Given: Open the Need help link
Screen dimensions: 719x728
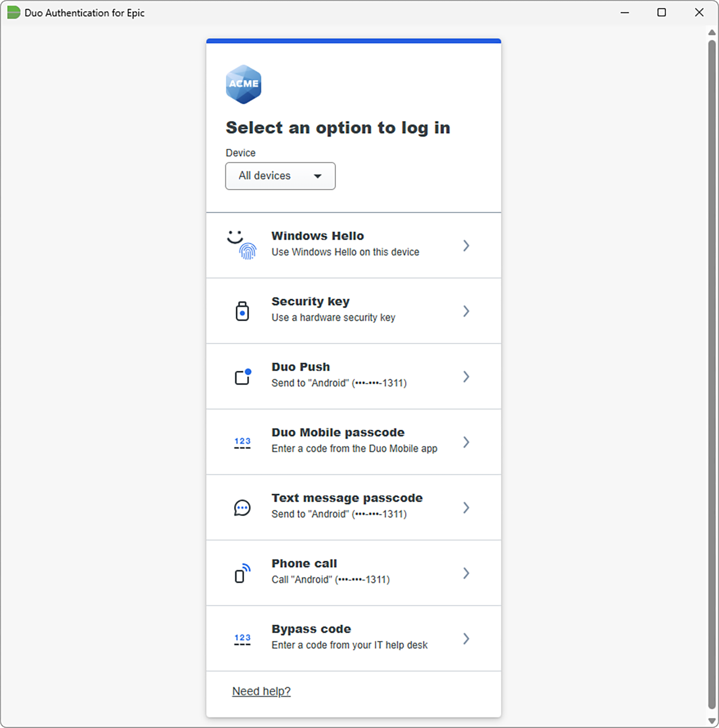Looking at the screenshot, I should [x=261, y=690].
